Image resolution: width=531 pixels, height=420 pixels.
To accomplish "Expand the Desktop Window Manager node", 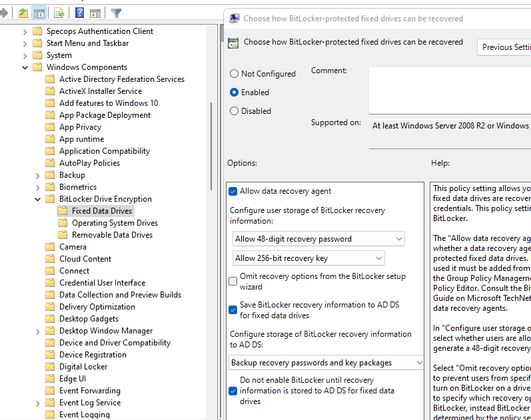I will click(x=37, y=331).
